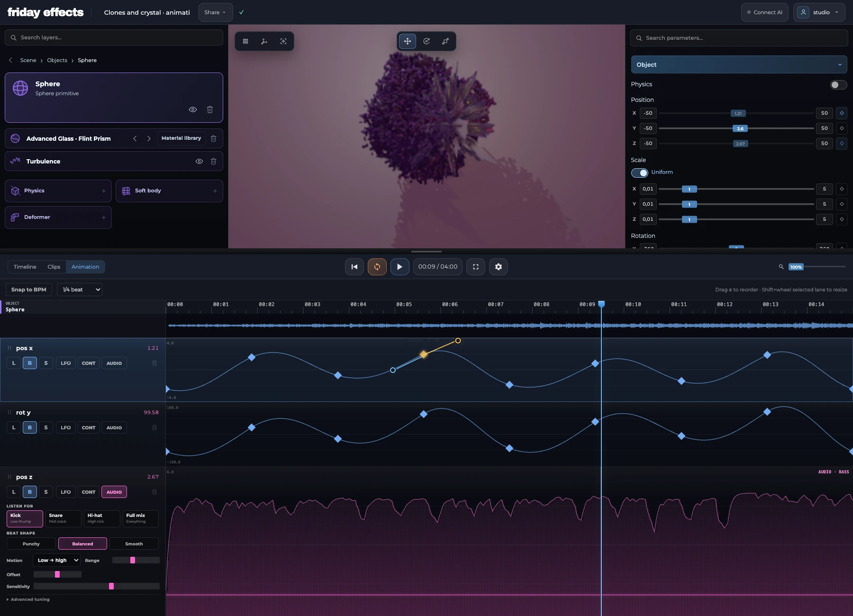The width and height of the screenshot is (853, 616).
Task: Toggle the grid overlay icon in viewport
Action: (x=245, y=41)
